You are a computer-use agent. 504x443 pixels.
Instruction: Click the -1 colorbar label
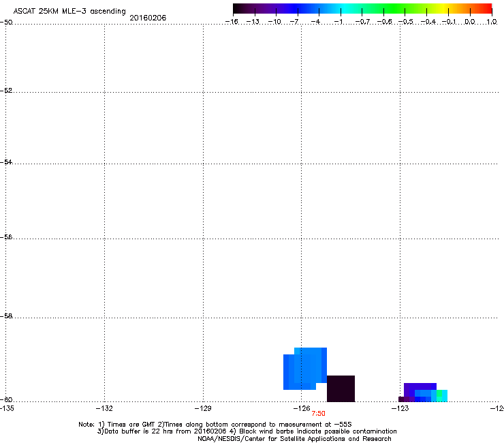point(338,22)
